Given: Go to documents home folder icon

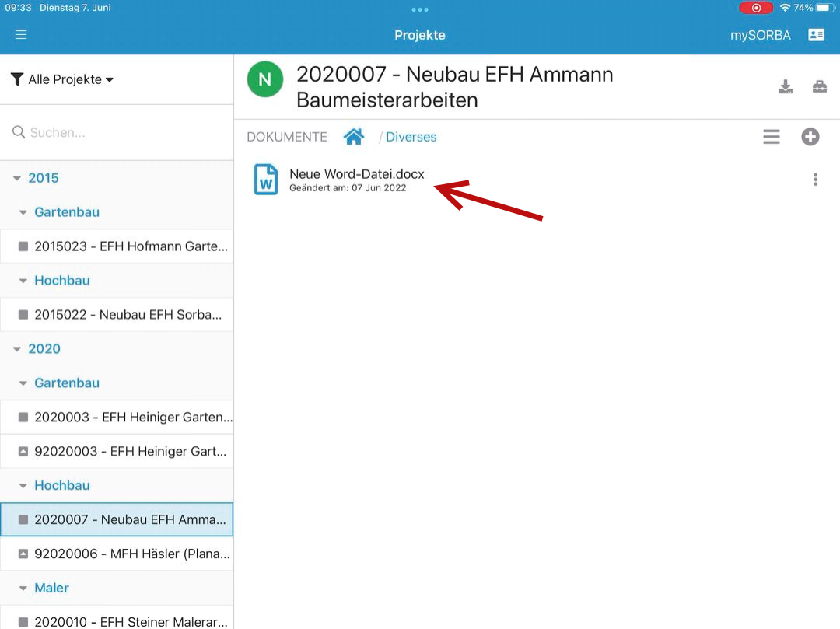Looking at the screenshot, I should [x=354, y=137].
